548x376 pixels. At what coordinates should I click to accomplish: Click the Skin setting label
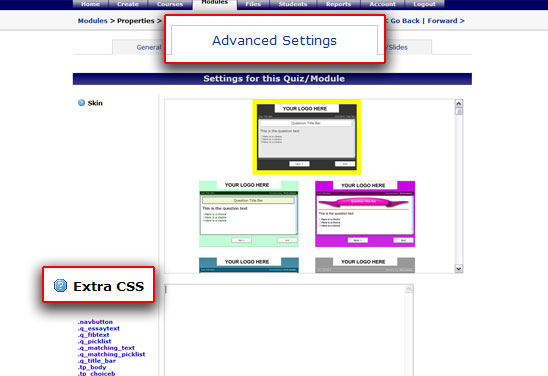(x=95, y=103)
